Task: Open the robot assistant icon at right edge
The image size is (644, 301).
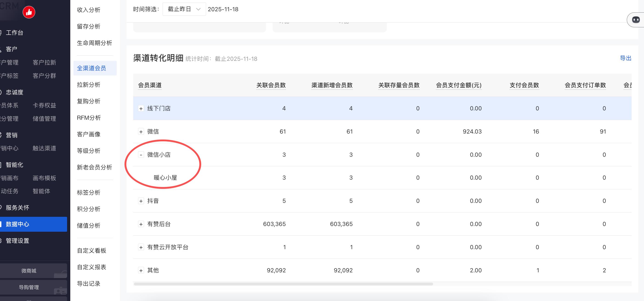Action: click(636, 20)
